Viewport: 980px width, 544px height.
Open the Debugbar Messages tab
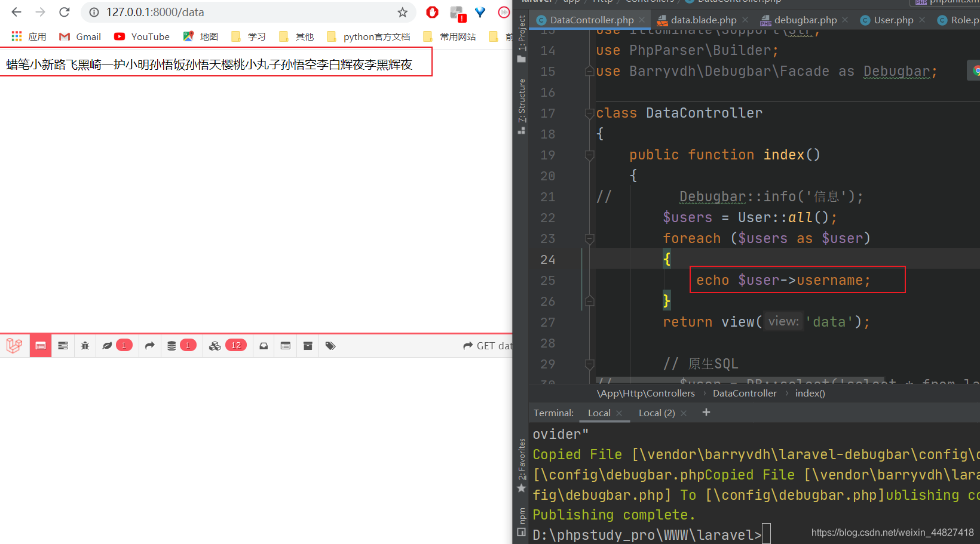(41, 346)
